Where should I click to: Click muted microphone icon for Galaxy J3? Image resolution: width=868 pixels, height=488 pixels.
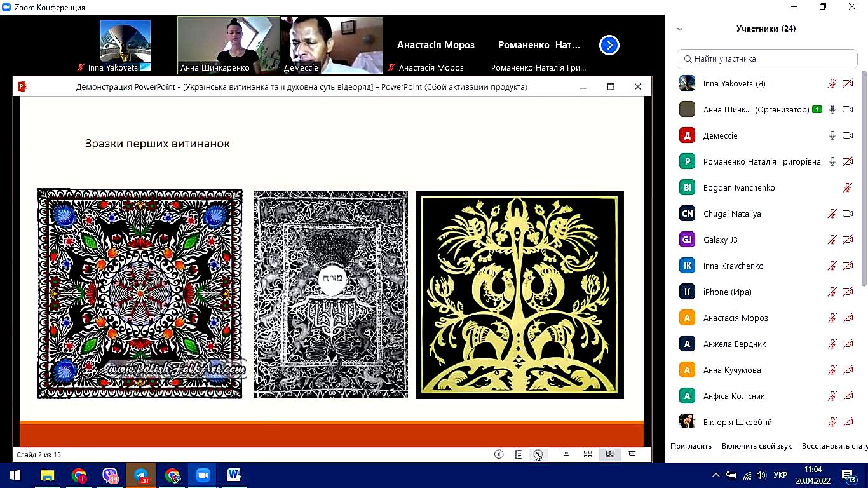[832, 240]
